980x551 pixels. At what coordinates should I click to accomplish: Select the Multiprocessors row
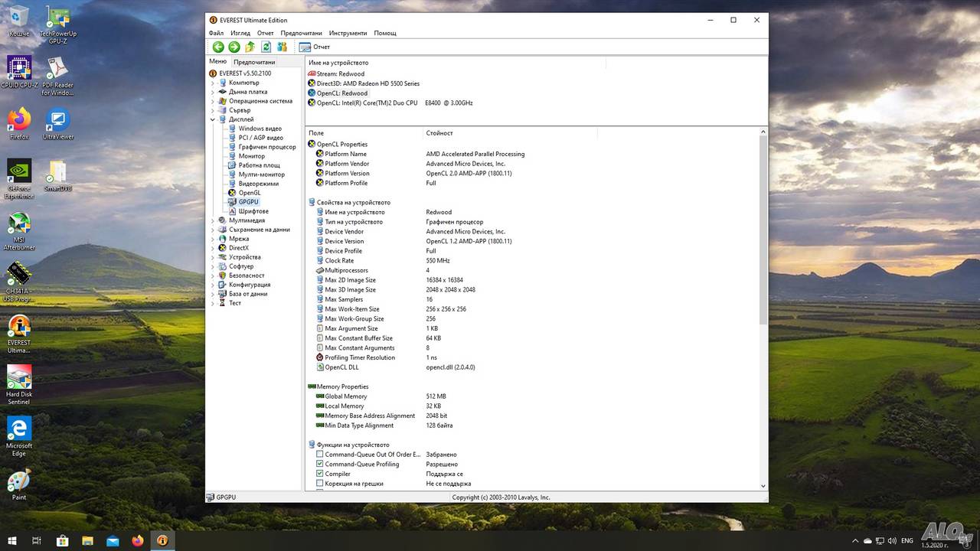click(532, 270)
